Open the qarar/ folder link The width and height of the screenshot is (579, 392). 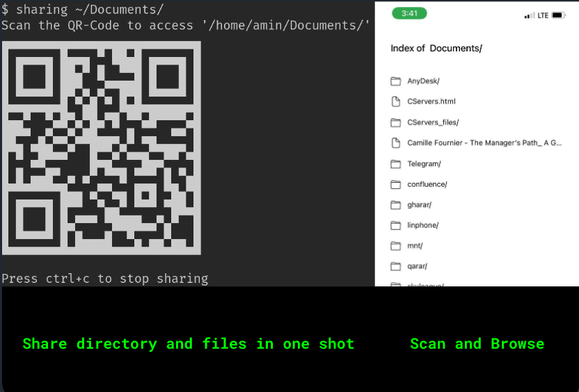(417, 266)
